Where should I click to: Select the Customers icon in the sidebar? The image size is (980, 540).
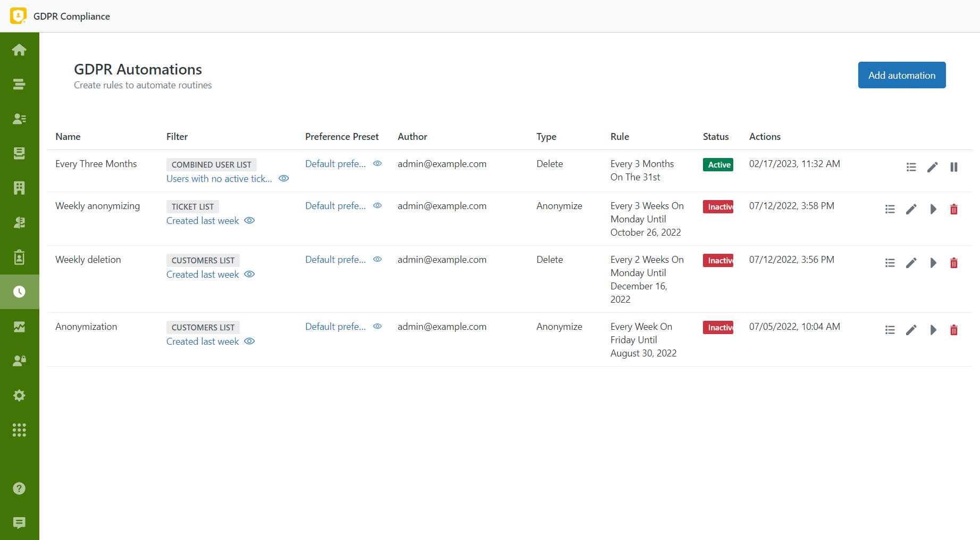click(x=19, y=118)
